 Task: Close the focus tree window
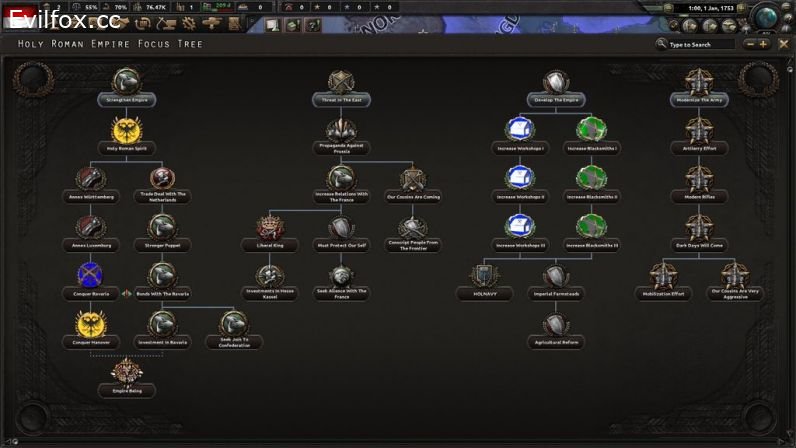coord(783,44)
